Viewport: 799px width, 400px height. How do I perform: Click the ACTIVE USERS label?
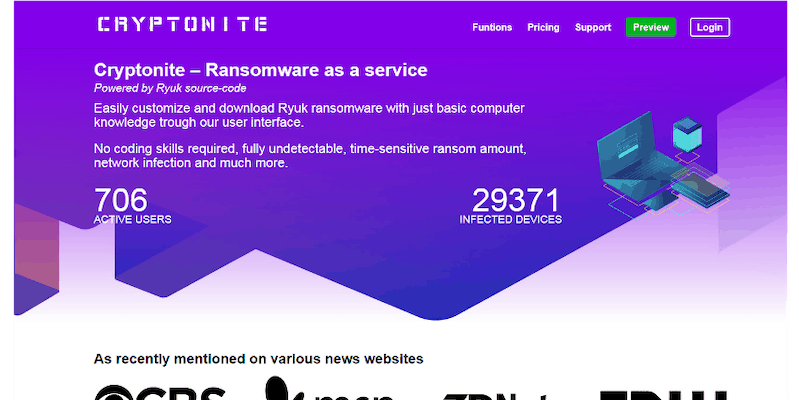pyautogui.click(x=132, y=220)
